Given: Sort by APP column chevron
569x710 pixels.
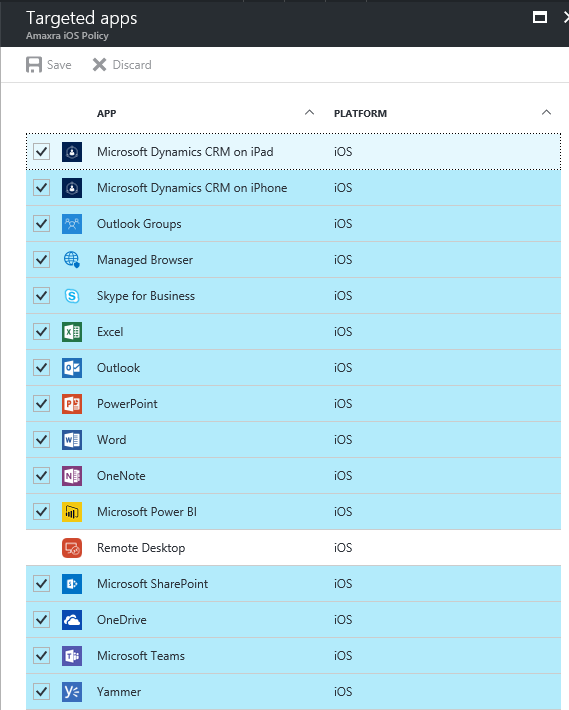Looking at the screenshot, I should point(310,112).
